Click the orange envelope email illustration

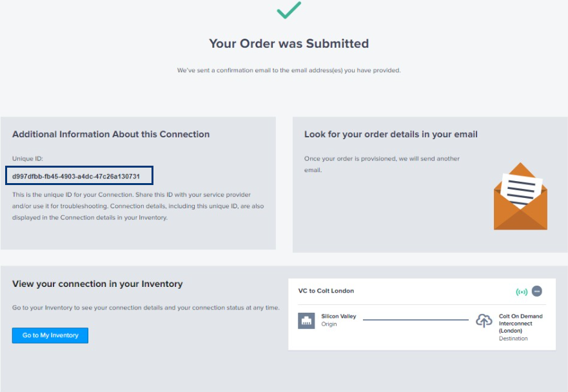click(520, 196)
